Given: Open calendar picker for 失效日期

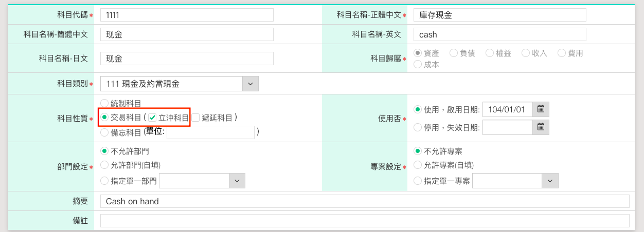Looking at the screenshot, I should pos(541,127).
